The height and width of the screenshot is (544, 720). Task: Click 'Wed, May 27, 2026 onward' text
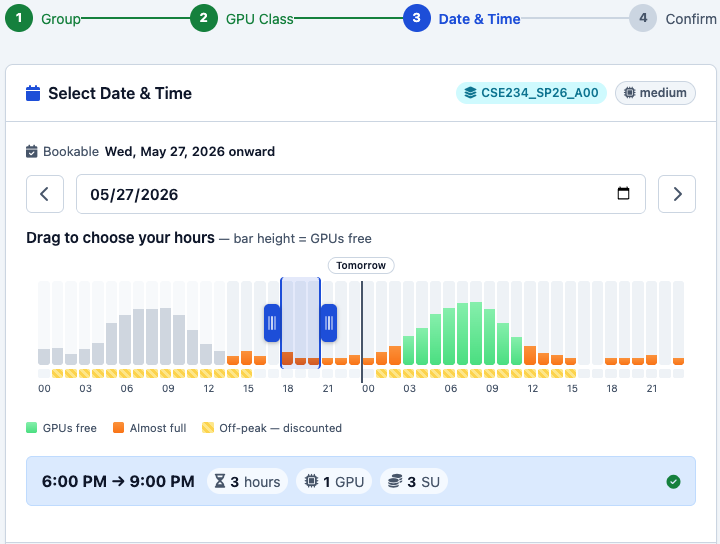[x=190, y=151]
